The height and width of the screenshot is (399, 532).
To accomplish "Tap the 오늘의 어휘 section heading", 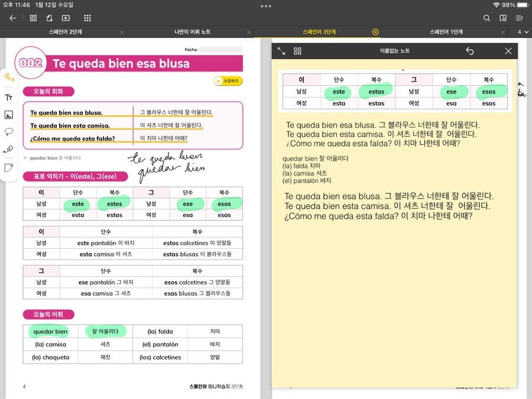I will pyautogui.click(x=48, y=314).
